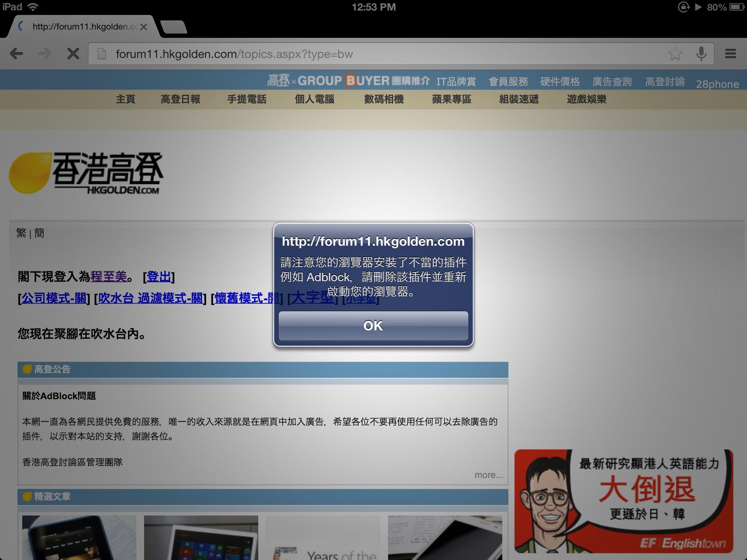
Task: Toggle 吹水台 過濾模式-關 link
Action: [x=150, y=298]
